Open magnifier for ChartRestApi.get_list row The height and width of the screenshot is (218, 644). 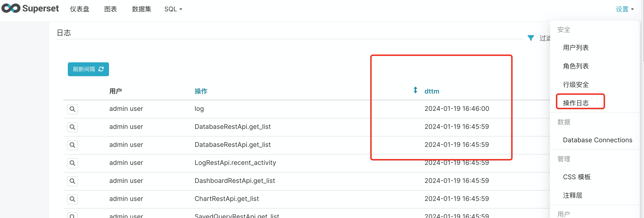click(x=72, y=199)
